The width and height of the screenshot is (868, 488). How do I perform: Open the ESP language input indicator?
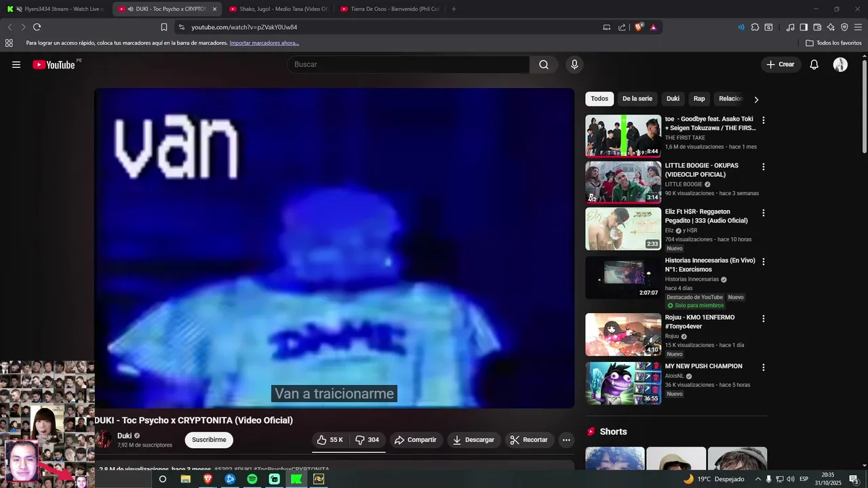click(x=804, y=479)
